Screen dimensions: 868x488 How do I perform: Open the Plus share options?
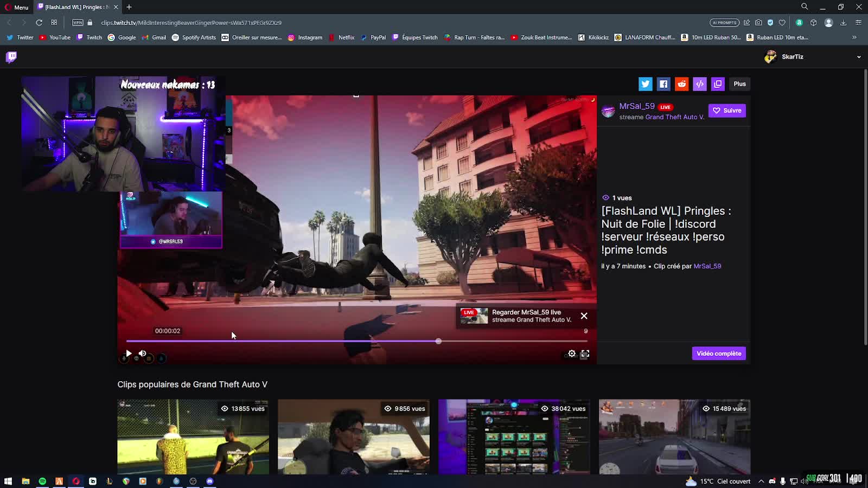point(740,84)
